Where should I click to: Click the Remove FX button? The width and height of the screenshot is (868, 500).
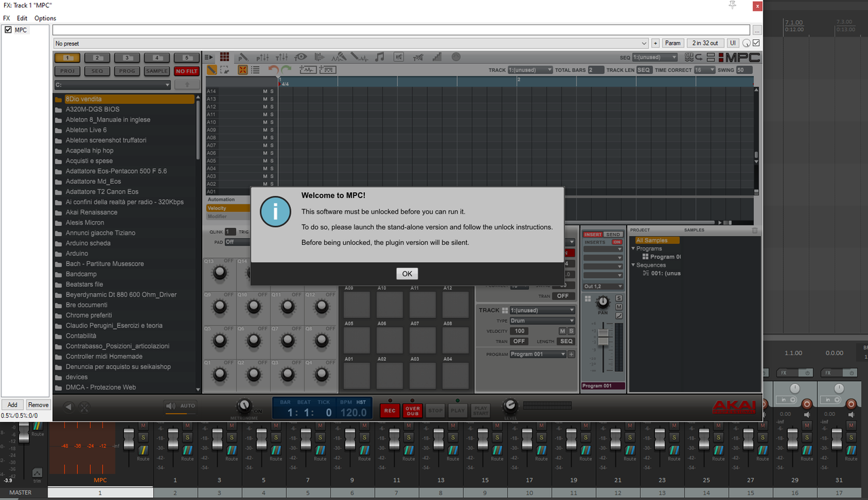coord(38,405)
